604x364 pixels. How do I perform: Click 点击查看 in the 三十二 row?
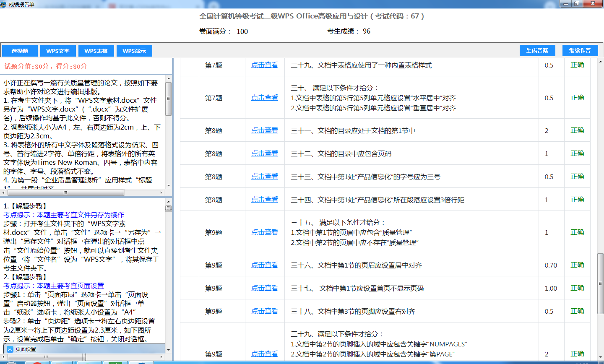click(265, 153)
